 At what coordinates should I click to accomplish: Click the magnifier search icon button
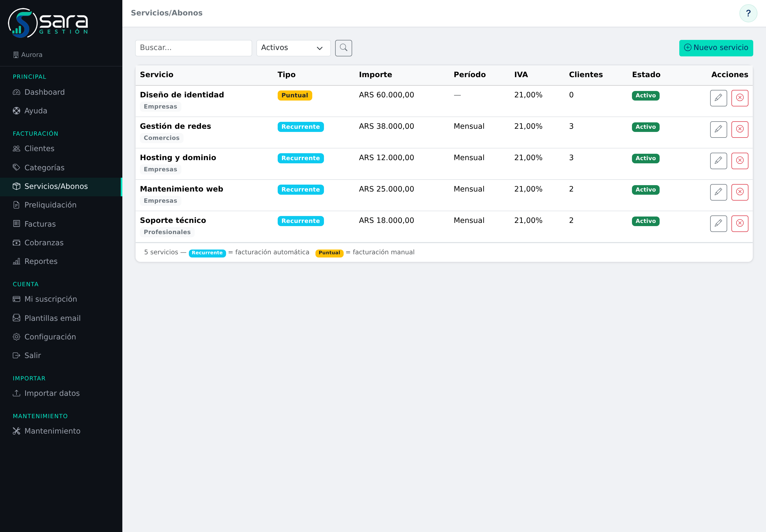(343, 48)
